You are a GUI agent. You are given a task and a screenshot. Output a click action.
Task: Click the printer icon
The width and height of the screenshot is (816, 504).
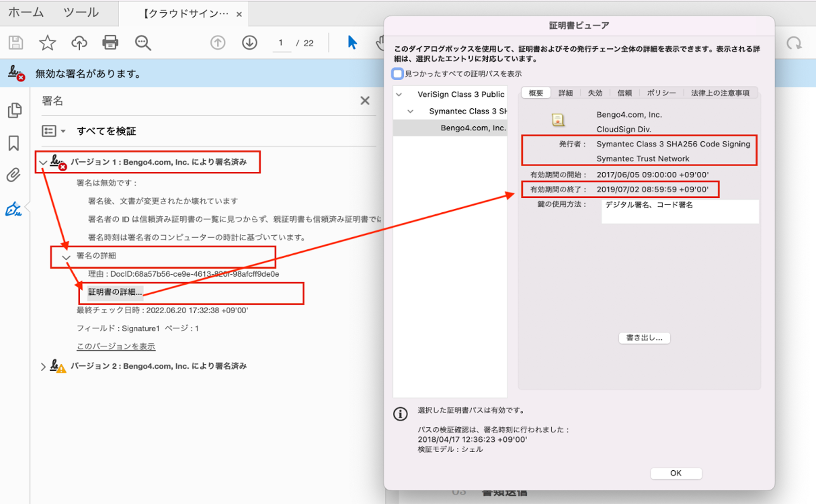[110, 43]
